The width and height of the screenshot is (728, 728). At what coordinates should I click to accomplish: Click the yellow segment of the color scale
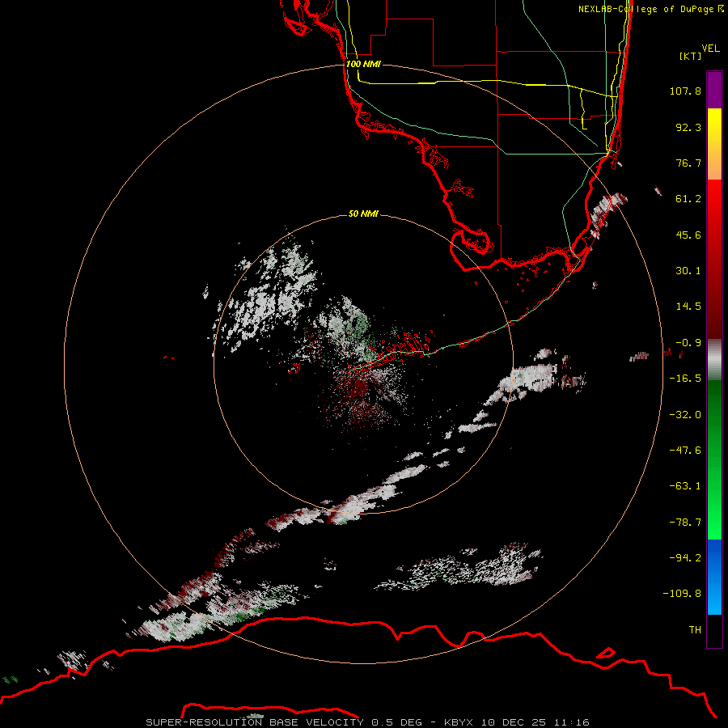coord(714,144)
